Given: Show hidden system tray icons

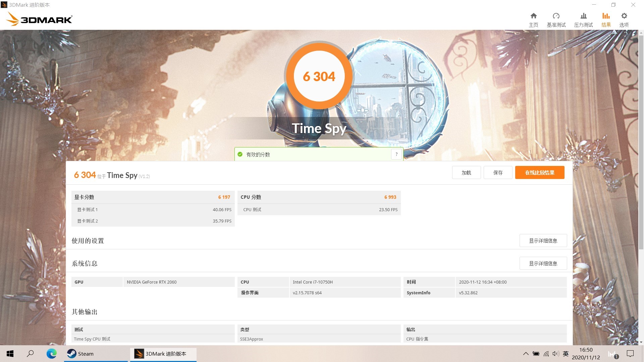Looking at the screenshot, I should (526, 354).
